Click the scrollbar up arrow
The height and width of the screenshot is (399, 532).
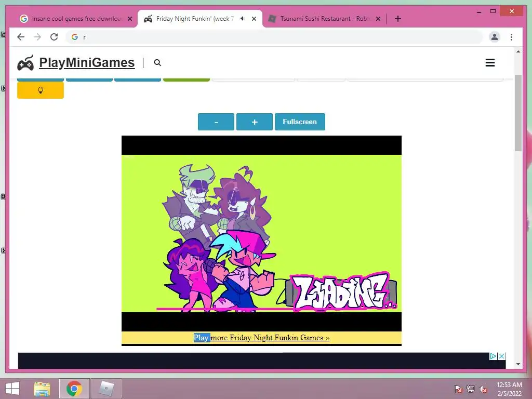click(518, 51)
